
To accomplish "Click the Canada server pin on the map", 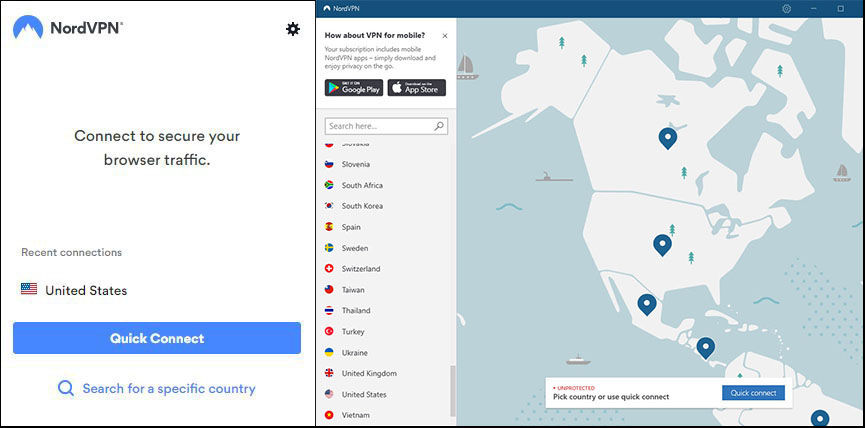I will (x=668, y=138).
